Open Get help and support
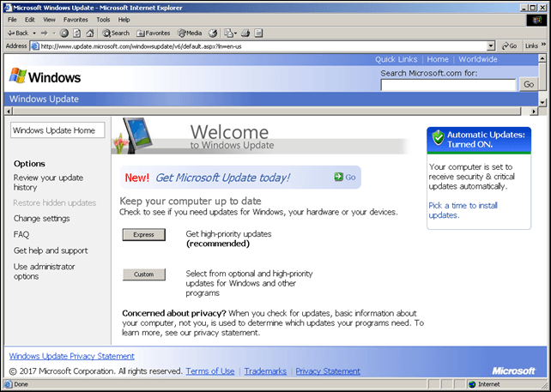 [x=51, y=250]
